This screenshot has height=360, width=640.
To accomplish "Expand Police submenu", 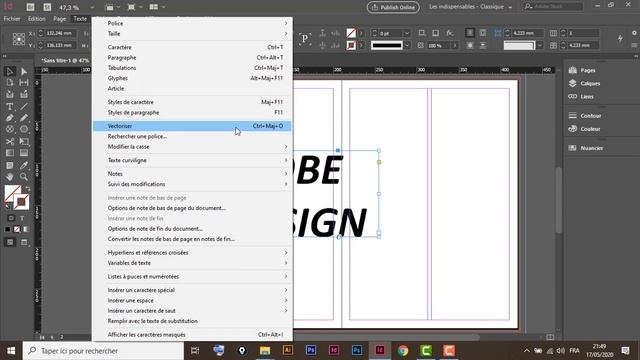I will coord(192,23).
